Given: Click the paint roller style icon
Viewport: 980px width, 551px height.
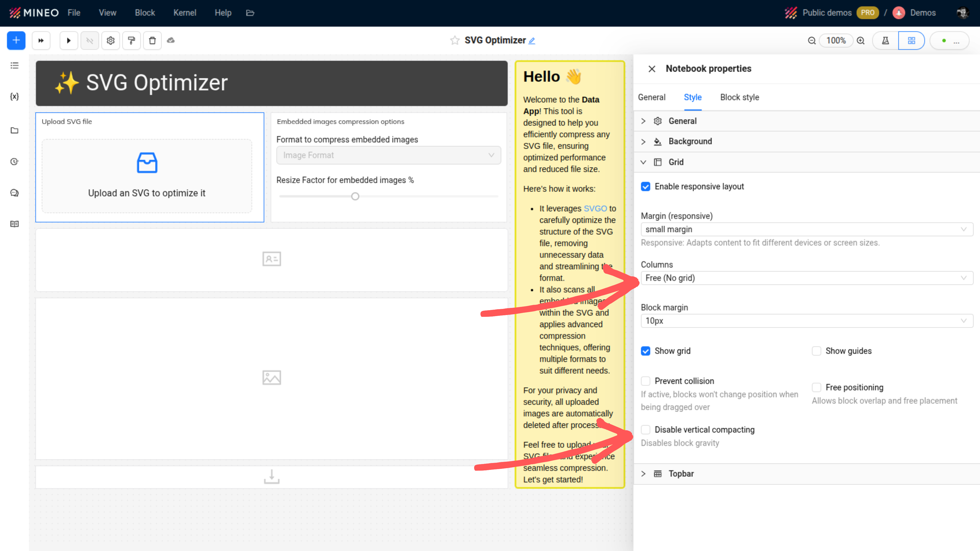Looking at the screenshot, I should 132,40.
